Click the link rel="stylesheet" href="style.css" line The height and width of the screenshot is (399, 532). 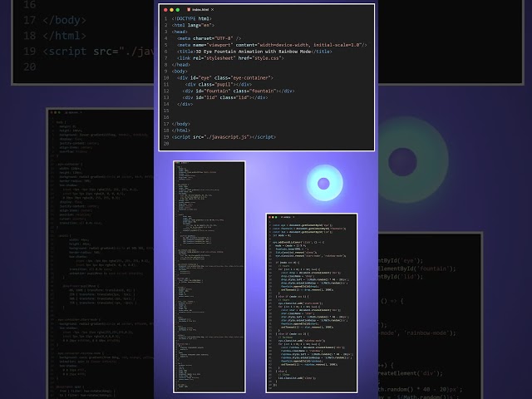tap(230, 58)
